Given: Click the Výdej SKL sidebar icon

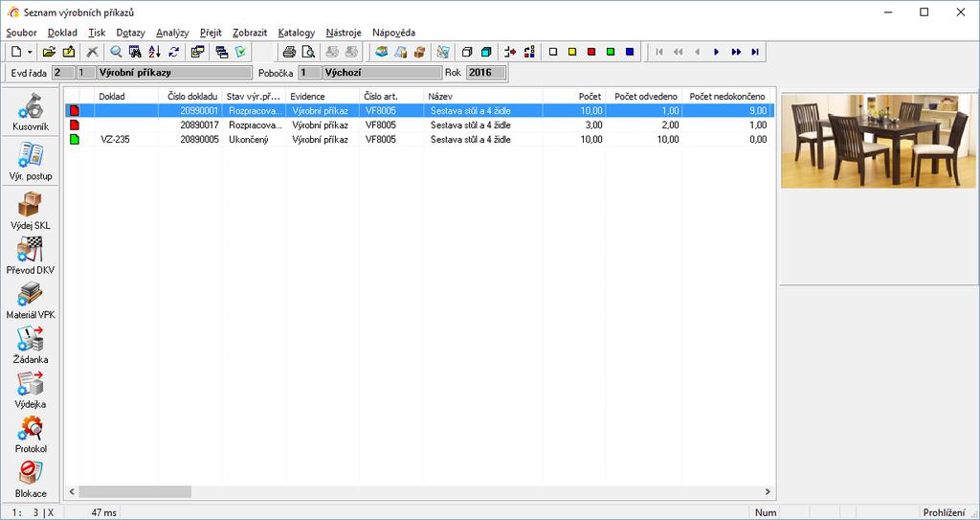Looking at the screenshot, I should pos(30,211).
